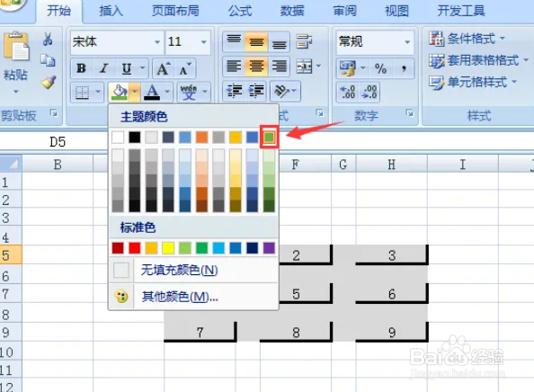This screenshot has height=392, width=534.
Task: Open the 常规 number format dropdown
Action: [x=407, y=42]
